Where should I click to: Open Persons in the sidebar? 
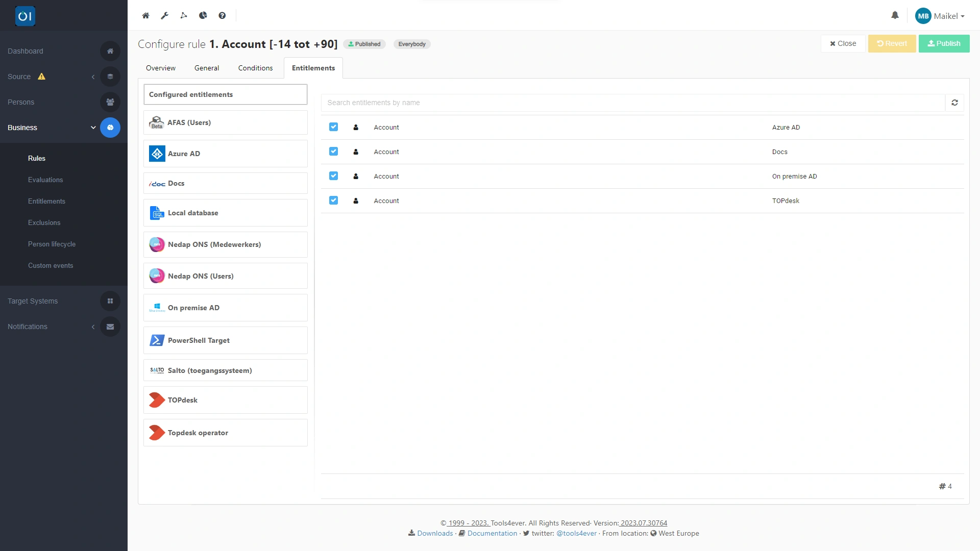pyautogui.click(x=21, y=102)
